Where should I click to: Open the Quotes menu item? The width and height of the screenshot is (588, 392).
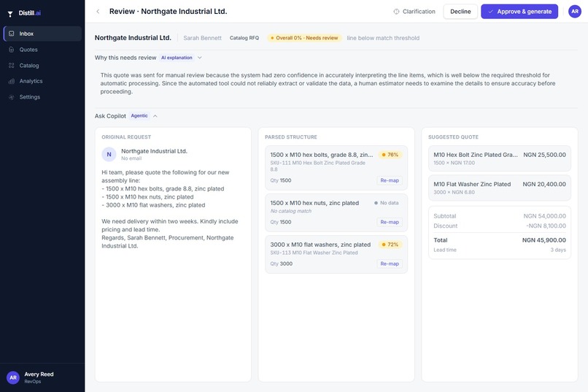(x=42, y=50)
